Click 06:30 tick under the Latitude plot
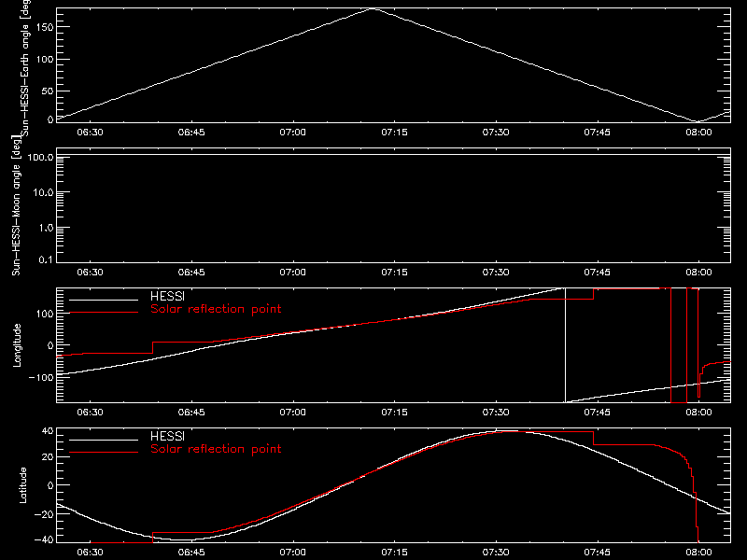The height and width of the screenshot is (560, 747). [x=90, y=552]
